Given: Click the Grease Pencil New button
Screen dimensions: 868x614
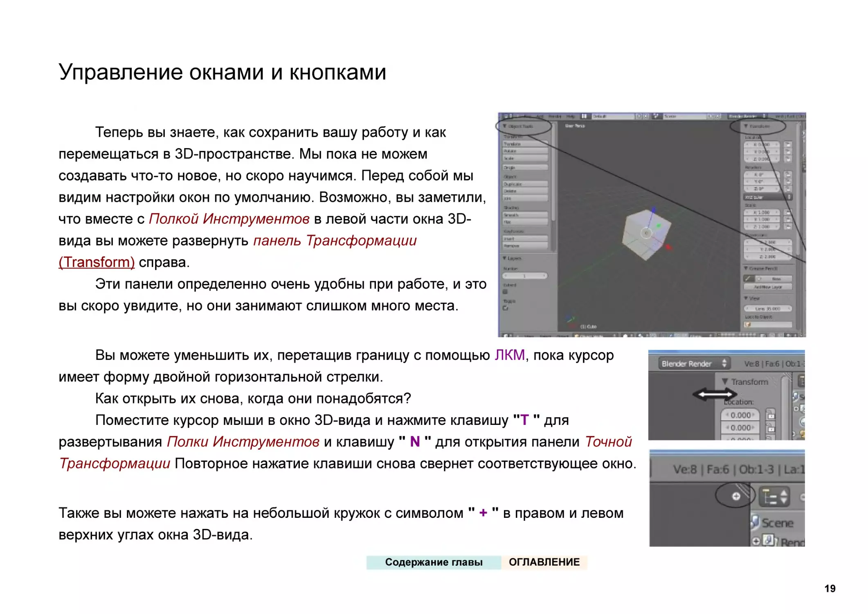Looking at the screenshot, I should point(774,278).
